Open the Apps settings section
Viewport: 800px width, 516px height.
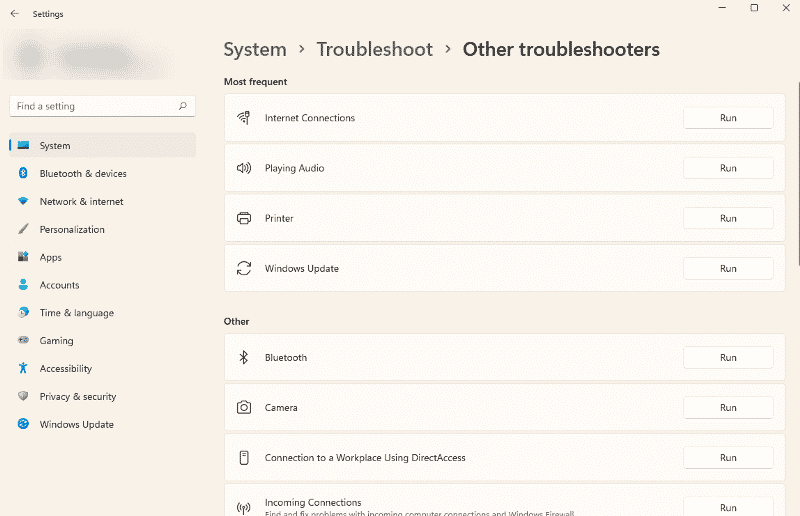pos(51,258)
